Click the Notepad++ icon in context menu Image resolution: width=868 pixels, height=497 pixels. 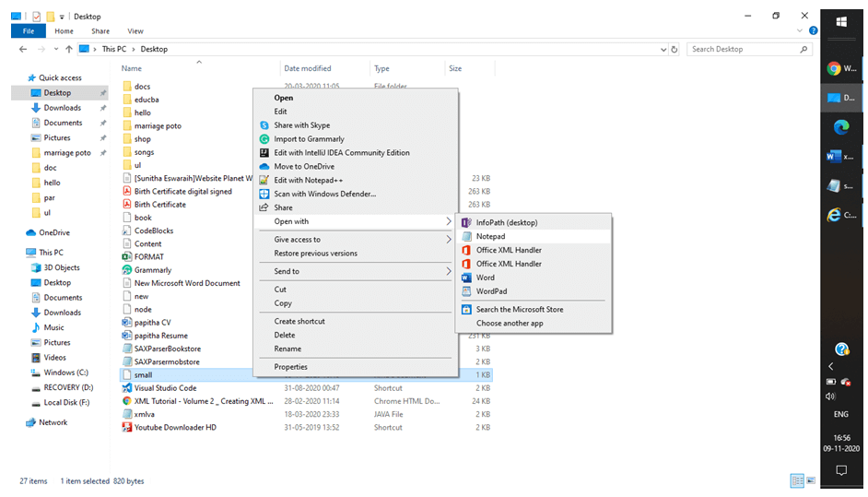point(264,180)
